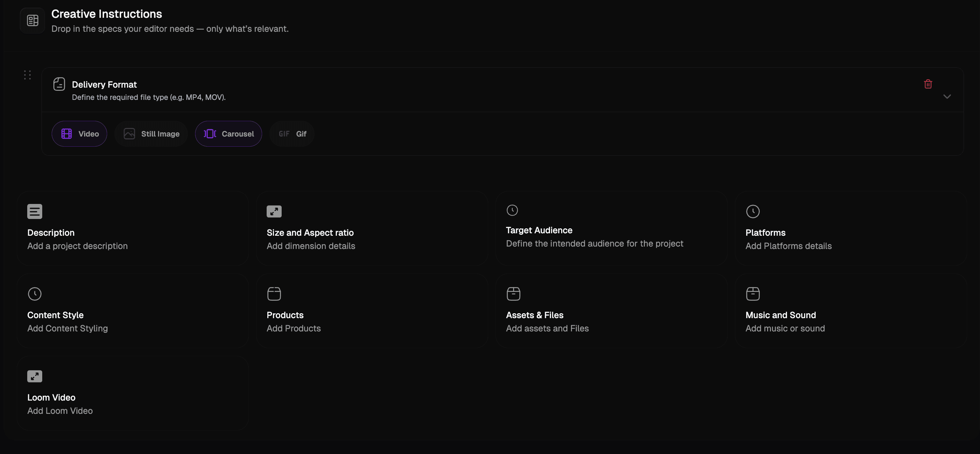Click the Products box icon
980x454 pixels.
pyautogui.click(x=274, y=294)
